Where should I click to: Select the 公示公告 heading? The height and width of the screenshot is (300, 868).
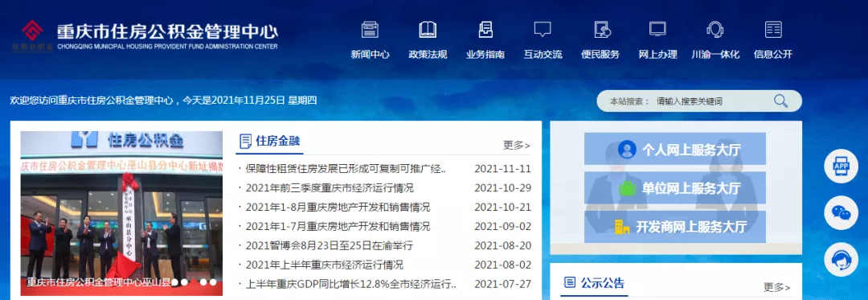[x=602, y=283]
